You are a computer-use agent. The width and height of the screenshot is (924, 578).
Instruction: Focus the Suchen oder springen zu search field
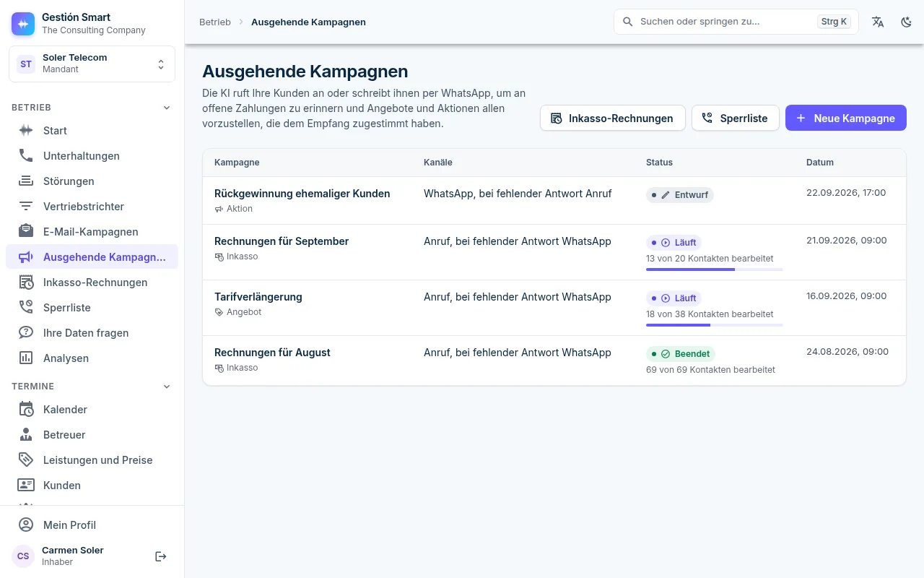click(x=736, y=22)
